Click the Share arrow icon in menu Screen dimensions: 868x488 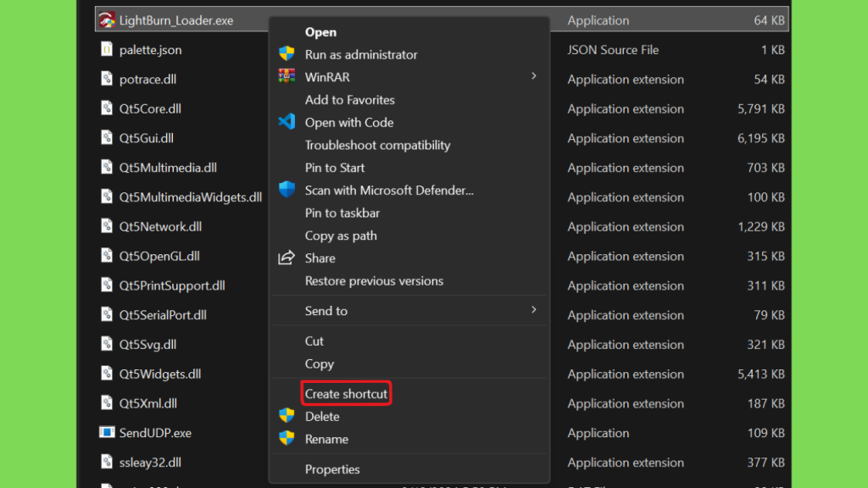point(287,258)
